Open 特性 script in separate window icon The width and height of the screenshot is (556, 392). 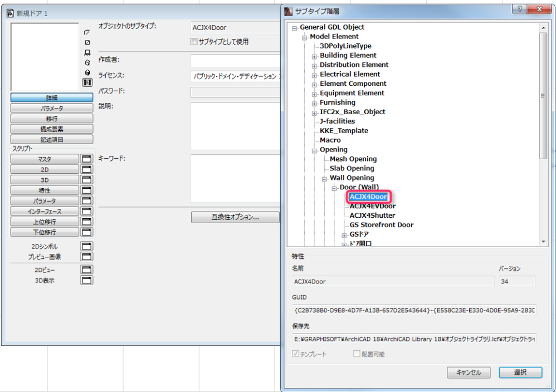86,190
